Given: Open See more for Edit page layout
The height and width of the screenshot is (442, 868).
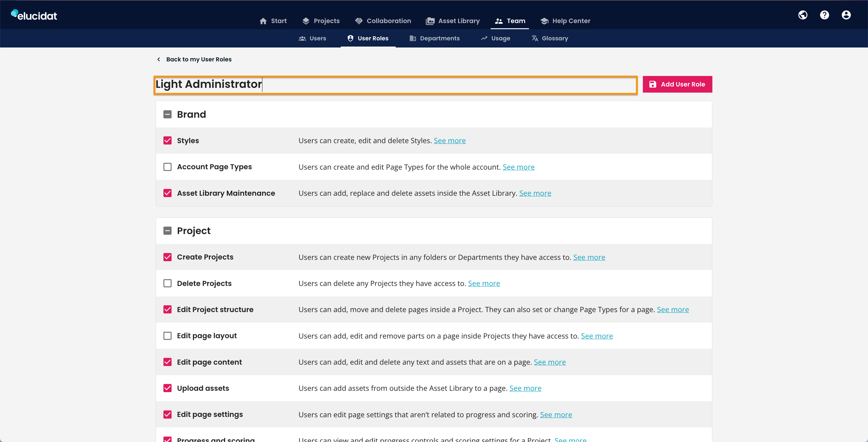Looking at the screenshot, I should pyautogui.click(x=597, y=336).
